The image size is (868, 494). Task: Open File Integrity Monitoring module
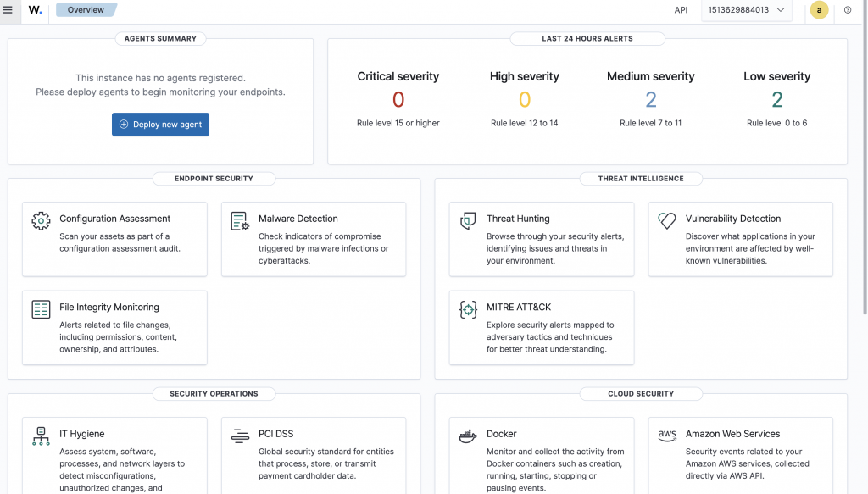pos(114,327)
